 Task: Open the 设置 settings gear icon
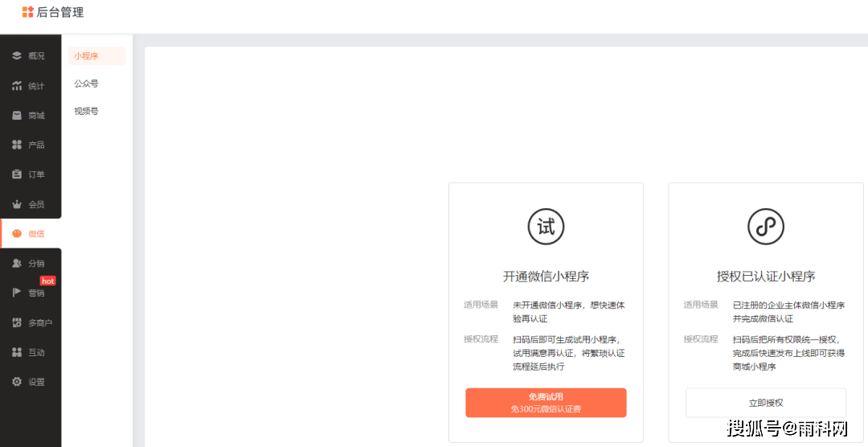coord(17,382)
